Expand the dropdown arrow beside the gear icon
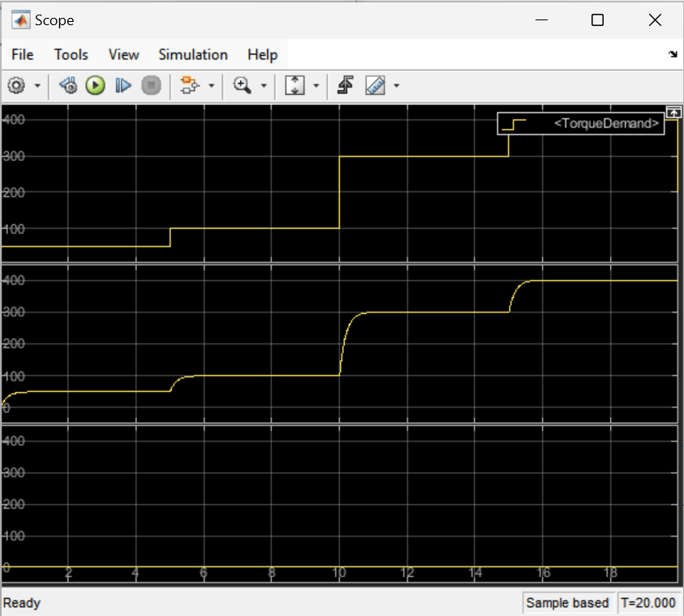 (37, 86)
